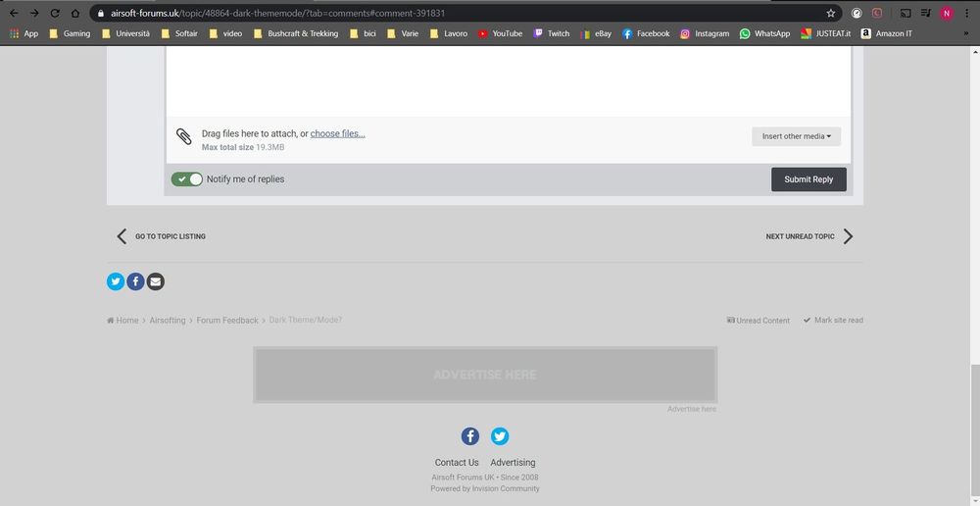Click the Twitter share icon
Viewport: 980px width, 506px height.
click(x=116, y=281)
